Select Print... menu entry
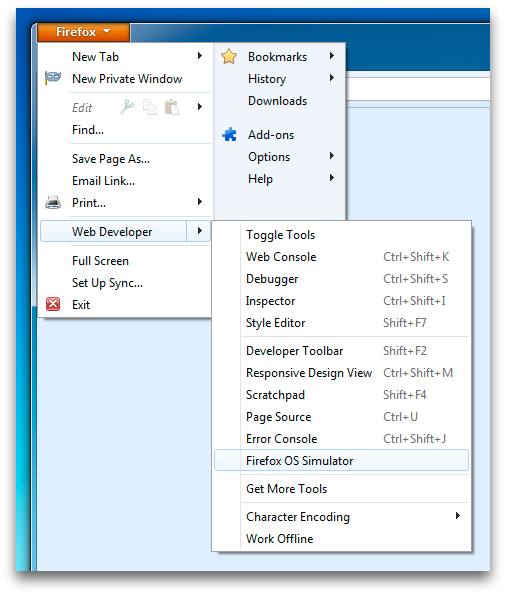This screenshot has width=506, height=595. tap(125, 203)
